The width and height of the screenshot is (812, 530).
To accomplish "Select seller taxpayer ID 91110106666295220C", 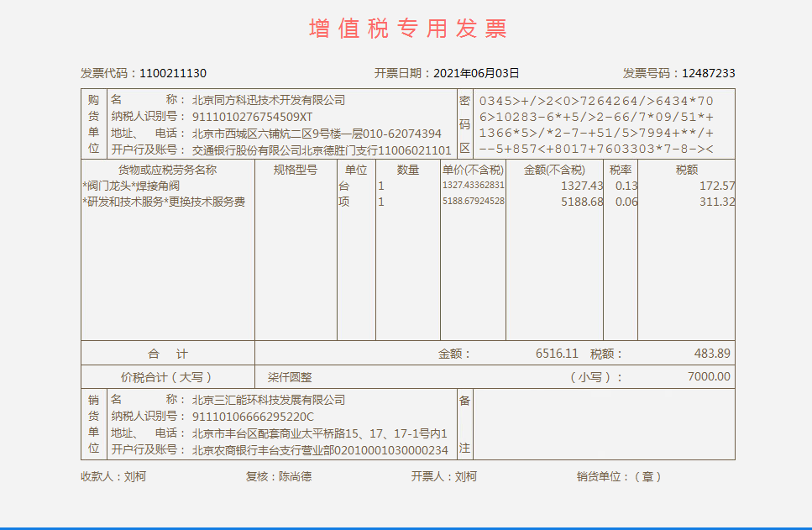I will [254, 417].
